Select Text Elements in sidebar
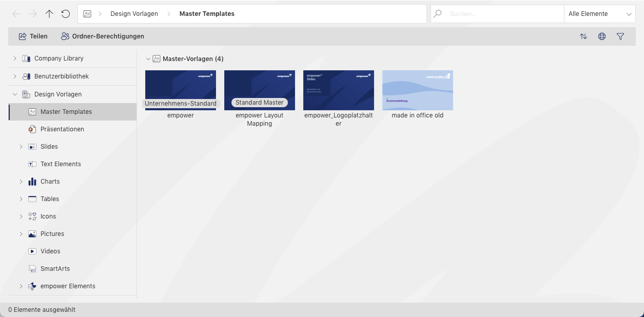Screen dimensions: 644x317 [x=73, y=164]
